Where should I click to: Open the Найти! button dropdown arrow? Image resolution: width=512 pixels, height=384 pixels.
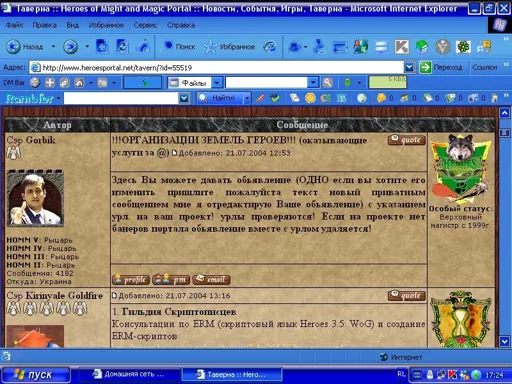click(247, 98)
